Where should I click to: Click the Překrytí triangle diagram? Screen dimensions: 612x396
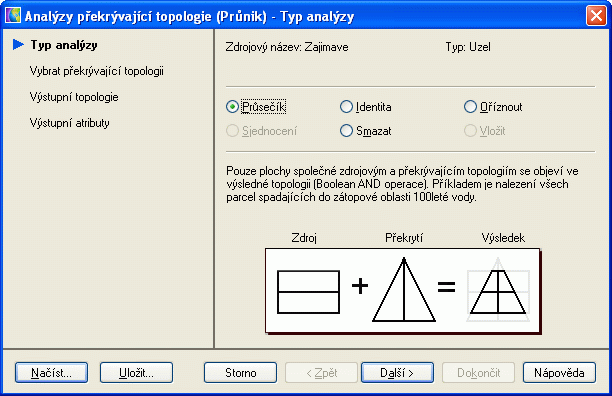404,289
